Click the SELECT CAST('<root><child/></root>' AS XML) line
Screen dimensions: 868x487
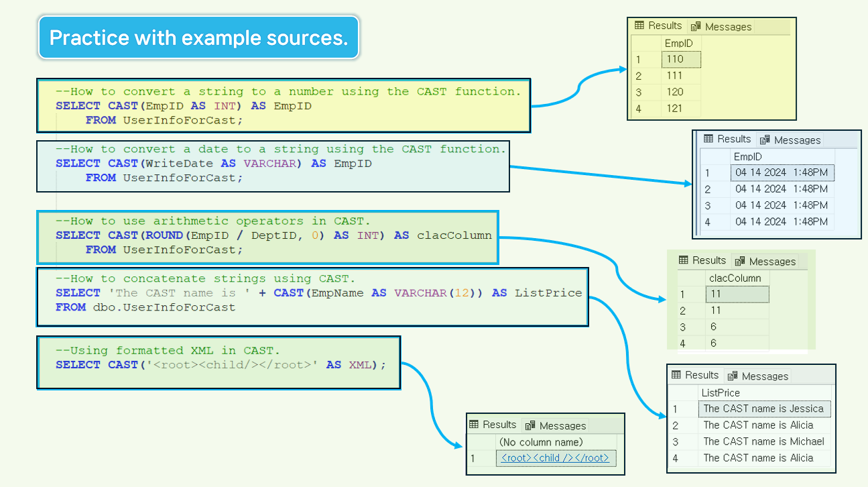[221, 365]
